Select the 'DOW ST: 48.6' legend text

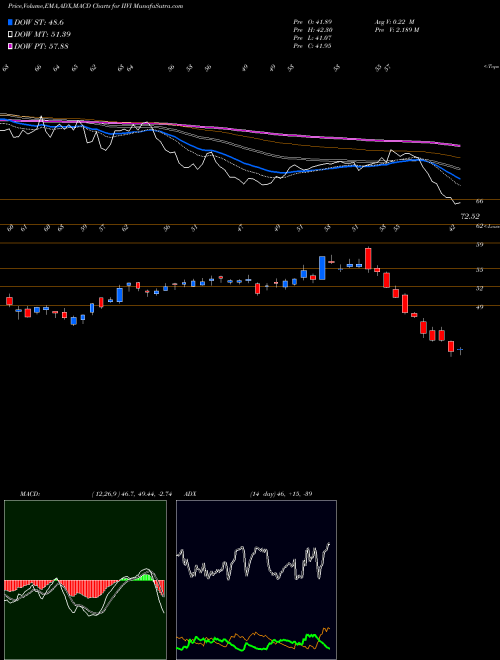click(39, 22)
